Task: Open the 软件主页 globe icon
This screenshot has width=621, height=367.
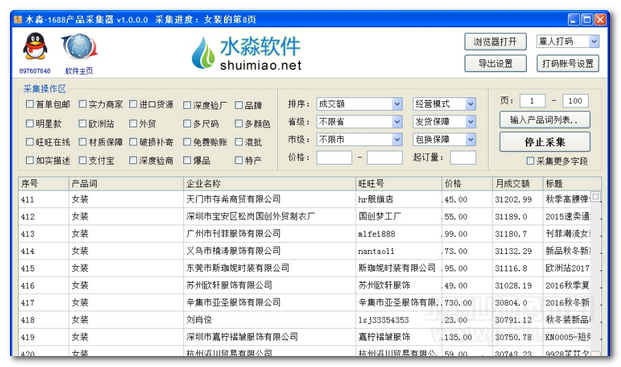Action: click(x=80, y=46)
